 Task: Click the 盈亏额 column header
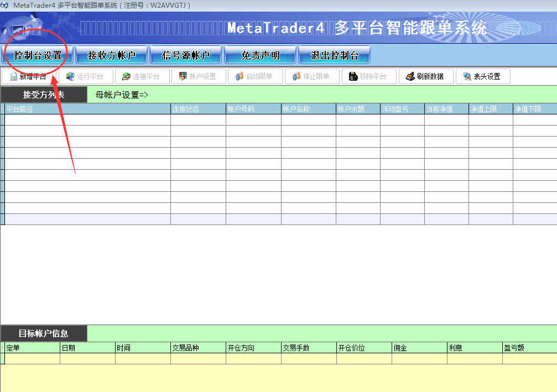click(x=530, y=348)
